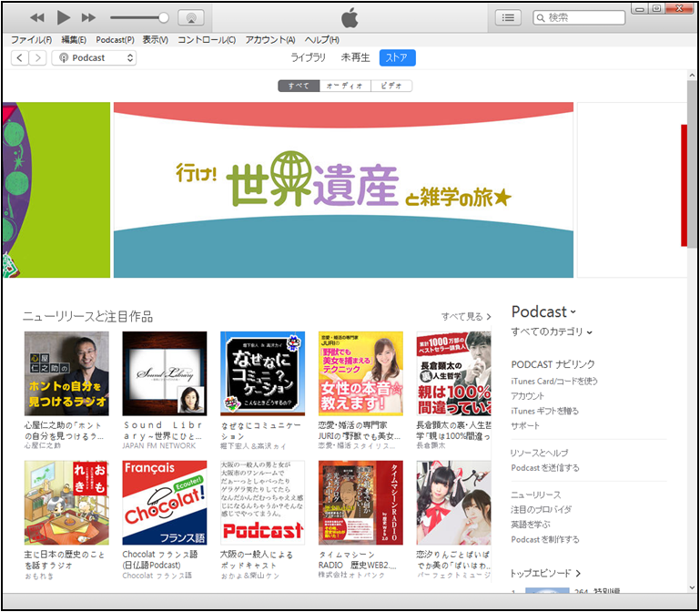Open the アカウント(A) menu
Viewport: 700px width, 612px height.
(x=270, y=40)
